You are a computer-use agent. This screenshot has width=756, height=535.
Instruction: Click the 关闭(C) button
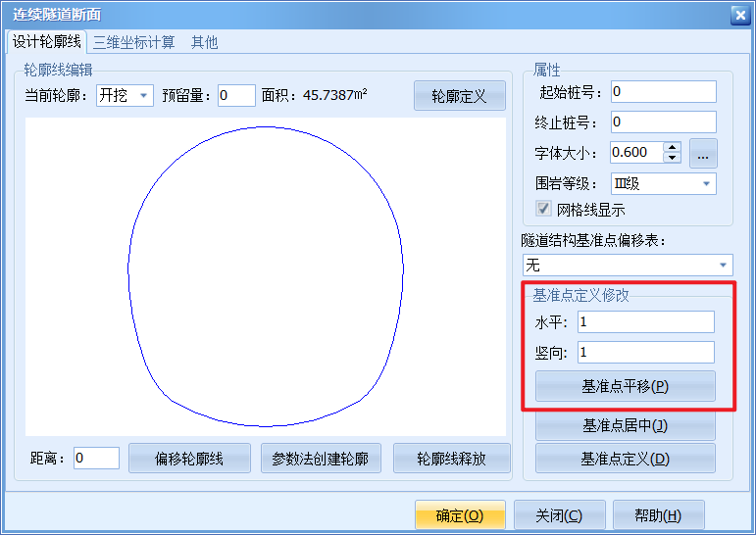559,515
